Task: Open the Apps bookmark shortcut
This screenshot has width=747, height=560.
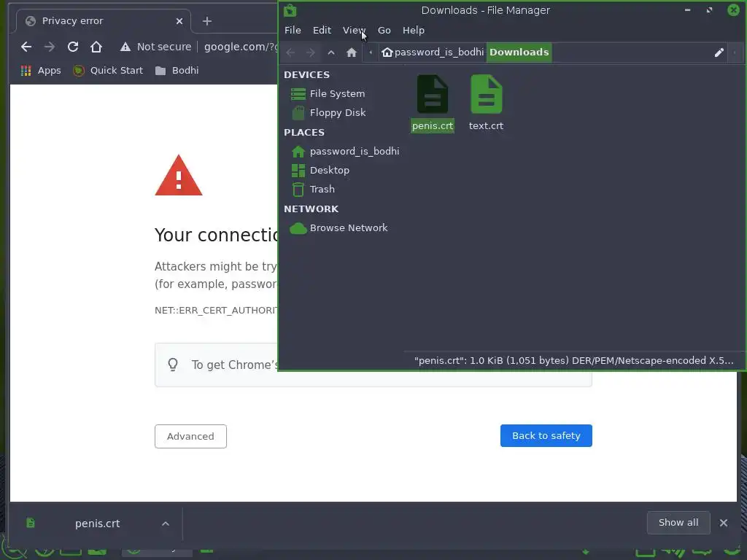Action: click(x=41, y=71)
